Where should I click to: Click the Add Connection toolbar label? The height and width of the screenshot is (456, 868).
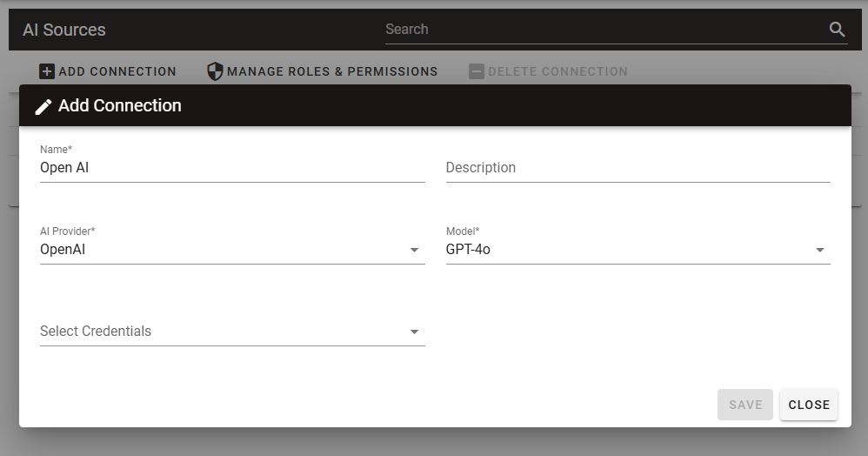tap(117, 71)
